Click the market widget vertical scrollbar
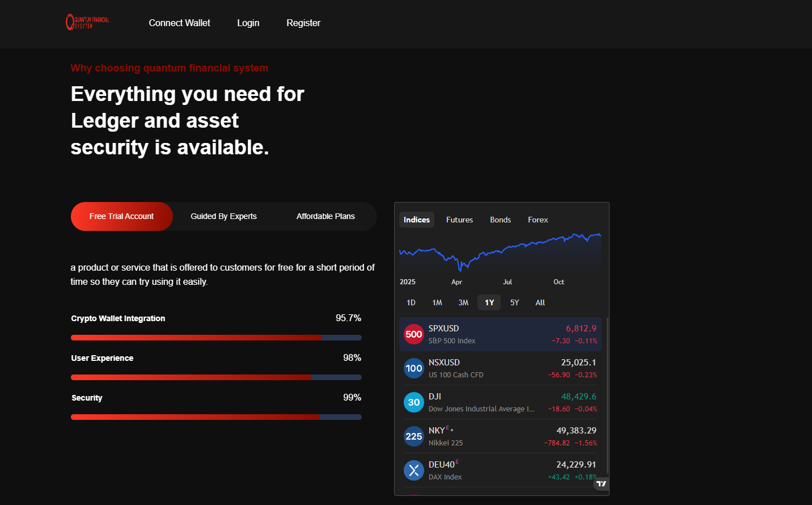The height and width of the screenshot is (505, 812). click(607, 396)
